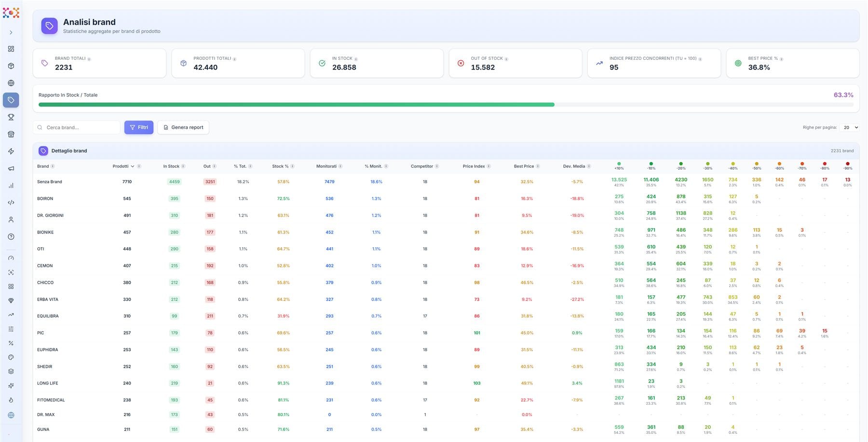Open the sparkles icon in sidebar

11,386
